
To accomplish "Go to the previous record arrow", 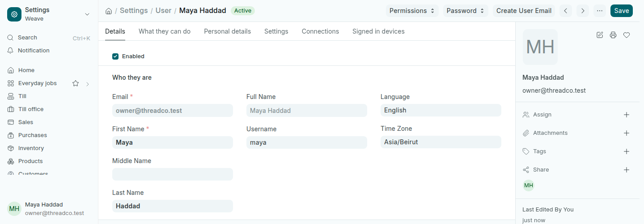I will tap(566, 11).
